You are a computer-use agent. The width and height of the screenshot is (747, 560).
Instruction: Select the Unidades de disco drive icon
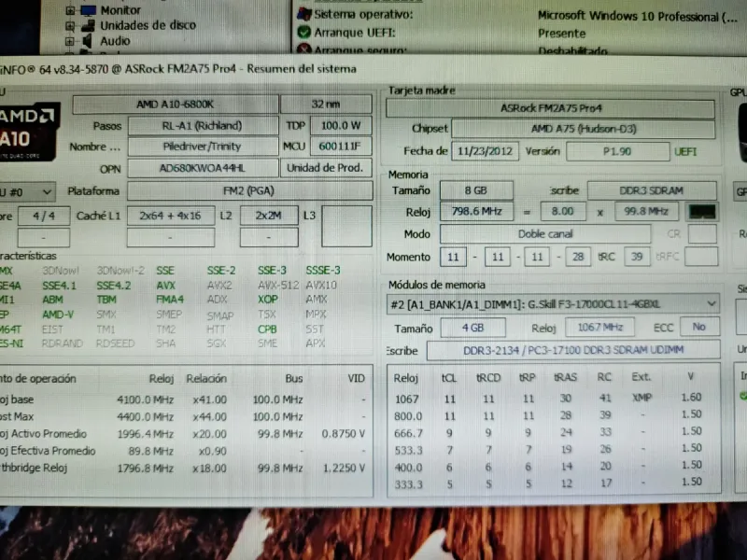click(88, 26)
